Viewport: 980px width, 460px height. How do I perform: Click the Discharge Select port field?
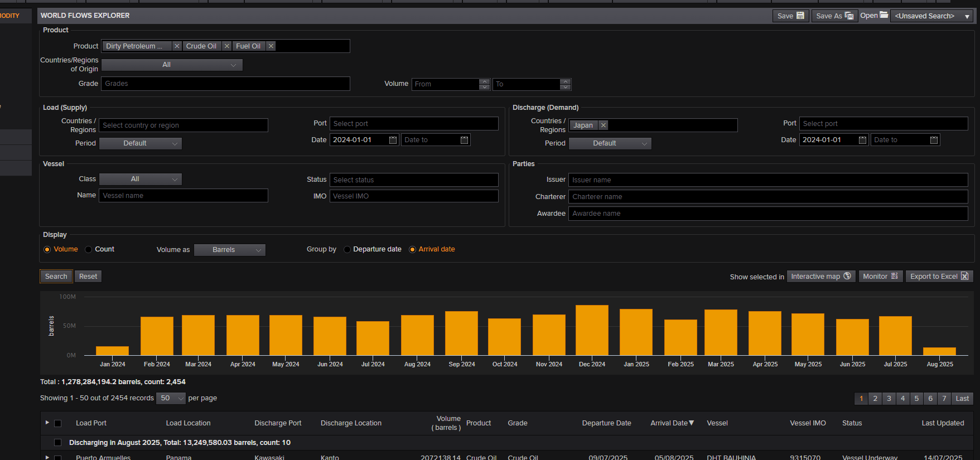point(884,124)
